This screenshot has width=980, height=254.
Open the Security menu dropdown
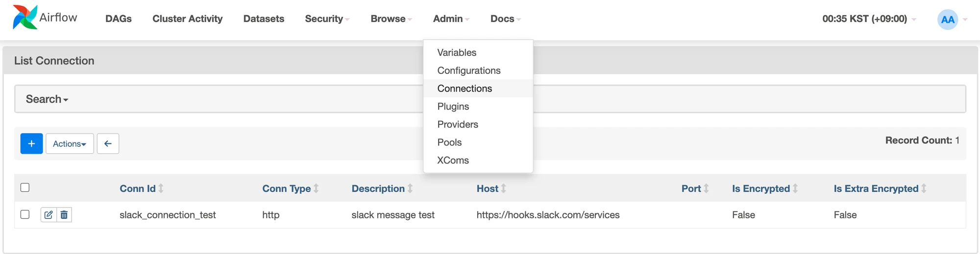tap(327, 19)
